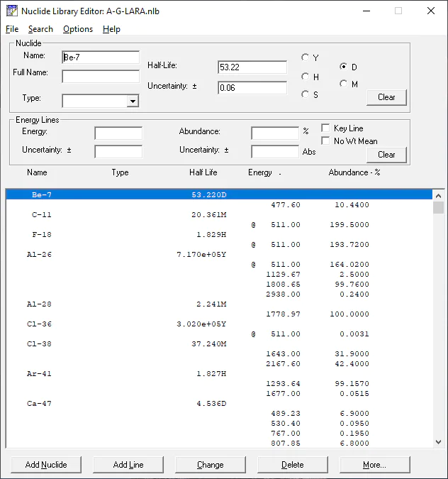
Task: Enable the No Wt Mean checkbox
Action: (x=325, y=141)
